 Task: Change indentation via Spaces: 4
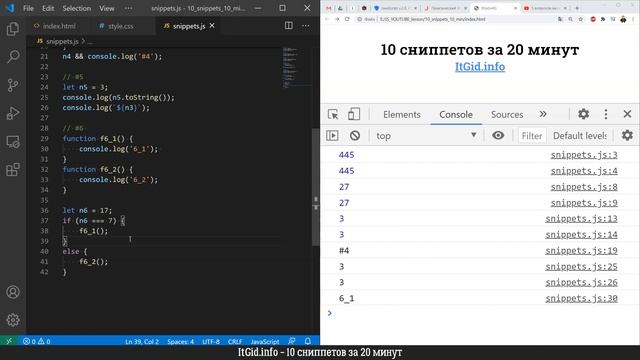(180, 341)
